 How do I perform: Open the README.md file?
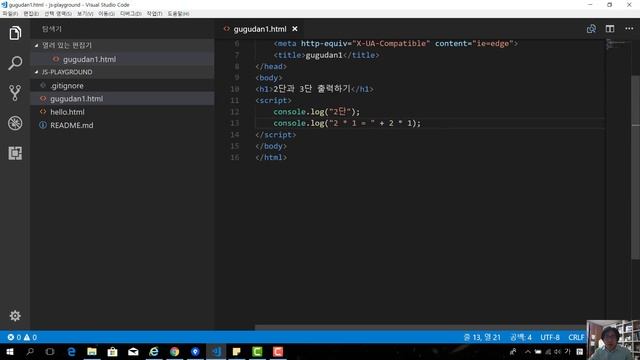122,125
